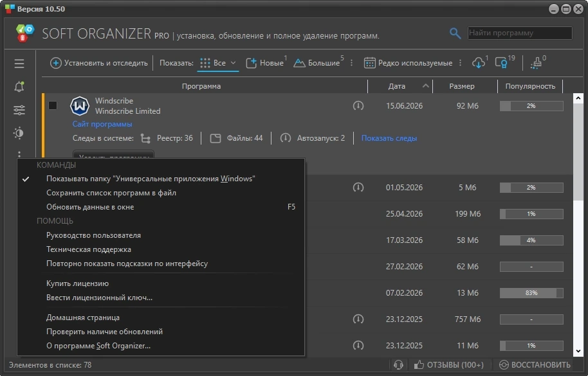Open Сайт программы link
This screenshot has height=376, width=588.
click(102, 124)
